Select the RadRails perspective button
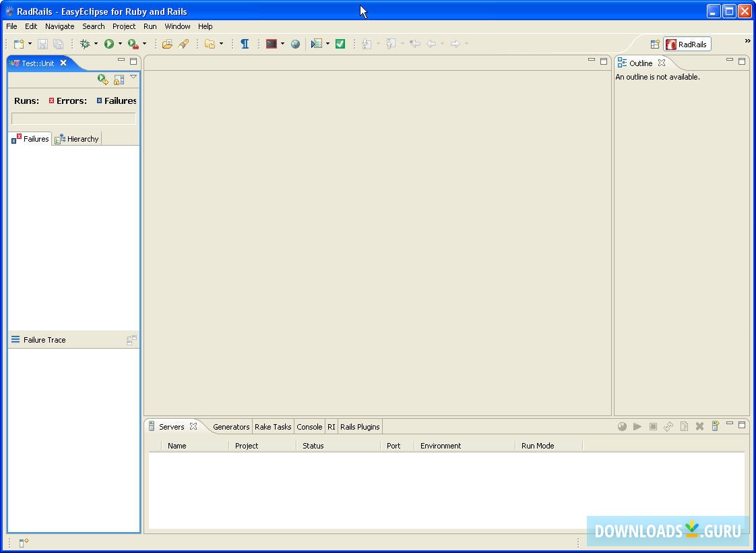 coord(687,44)
